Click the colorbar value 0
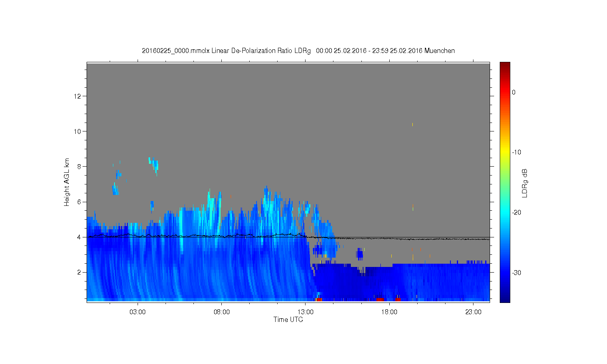This screenshot has height=364, width=607. tap(514, 92)
